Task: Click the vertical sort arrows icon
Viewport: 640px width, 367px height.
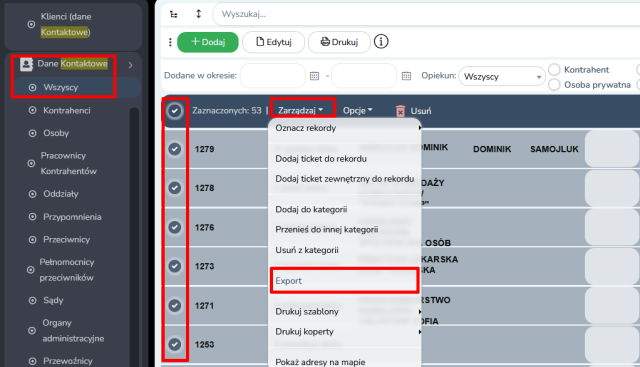Action: tap(198, 14)
